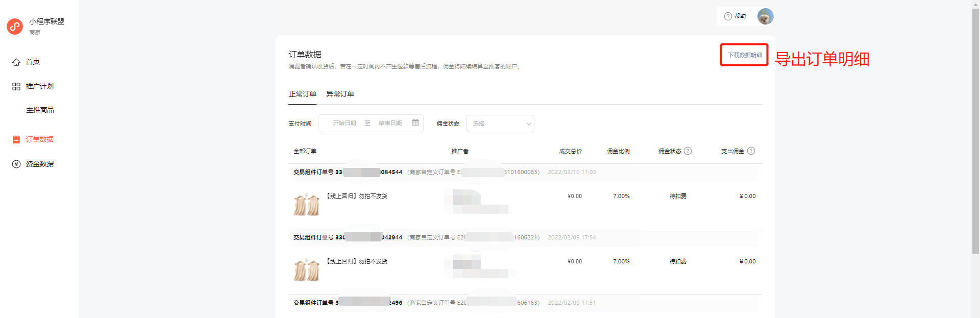Click 下载数据明细 download link
980x318 pixels.
(745, 55)
